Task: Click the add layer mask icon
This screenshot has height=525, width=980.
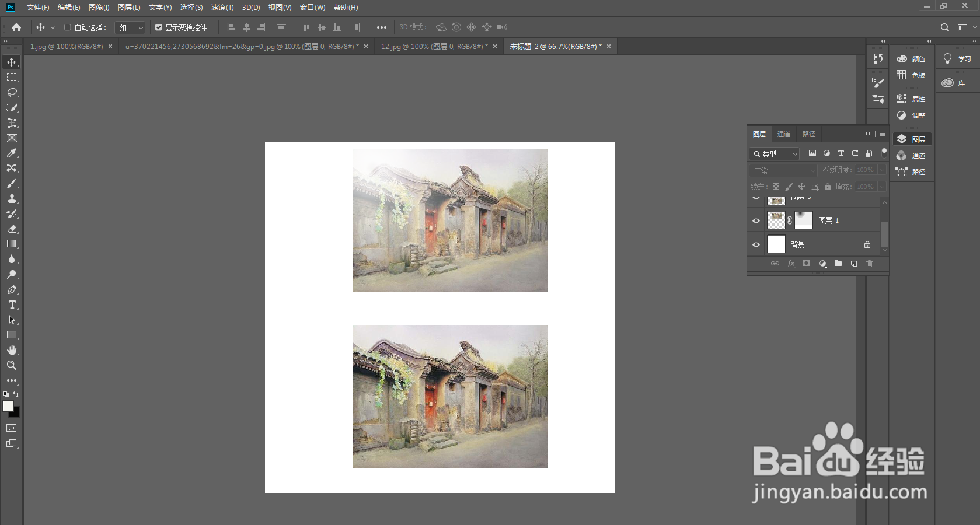Action: 806,264
